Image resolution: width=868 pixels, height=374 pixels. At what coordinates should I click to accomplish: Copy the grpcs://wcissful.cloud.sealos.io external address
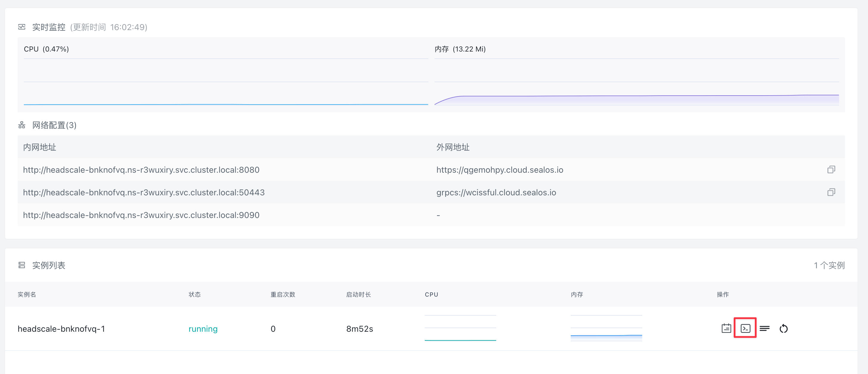tap(831, 192)
